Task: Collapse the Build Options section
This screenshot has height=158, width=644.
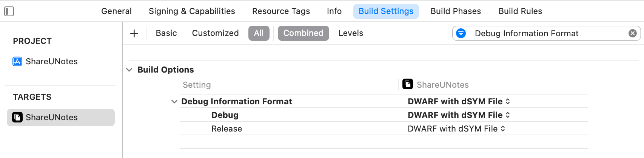Action: click(129, 70)
